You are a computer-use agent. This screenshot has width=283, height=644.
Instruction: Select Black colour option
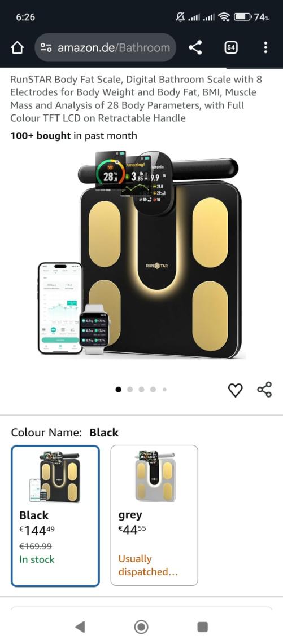55,516
